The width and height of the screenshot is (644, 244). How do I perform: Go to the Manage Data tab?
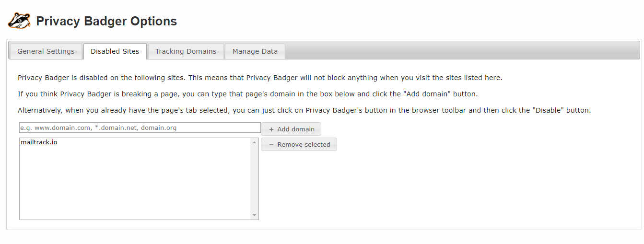pos(255,51)
